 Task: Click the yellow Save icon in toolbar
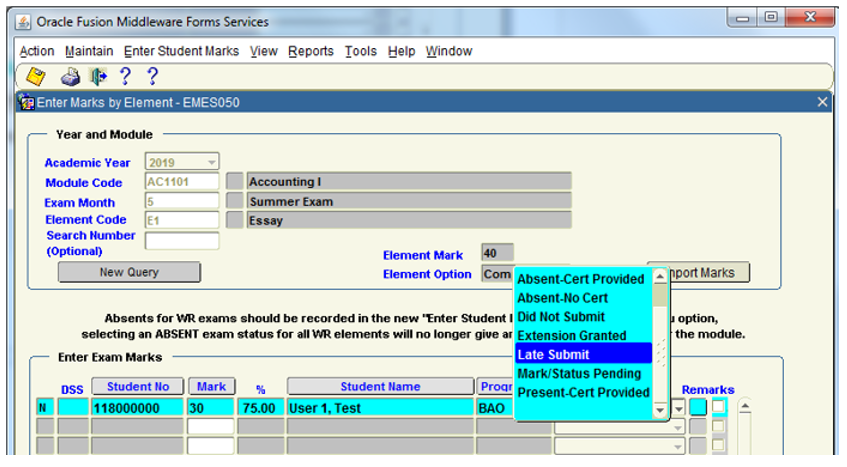tap(35, 77)
